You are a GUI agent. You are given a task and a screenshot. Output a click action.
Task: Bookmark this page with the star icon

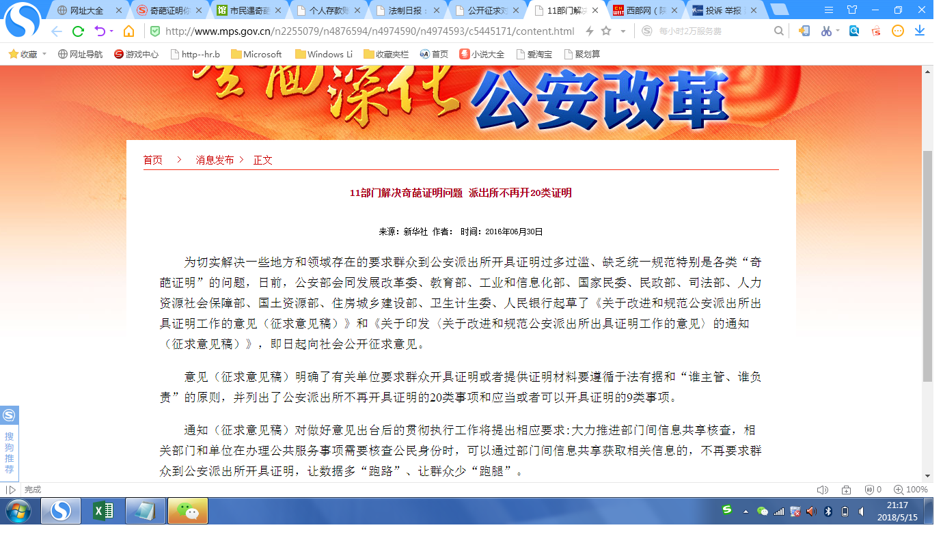(x=606, y=31)
